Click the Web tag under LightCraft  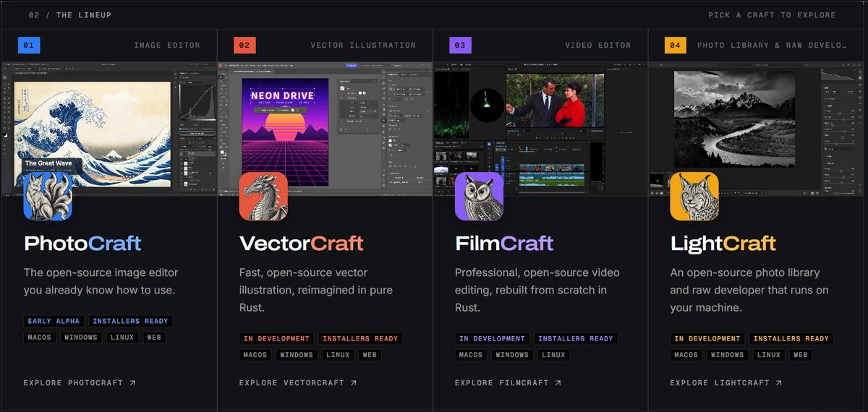[x=800, y=355]
